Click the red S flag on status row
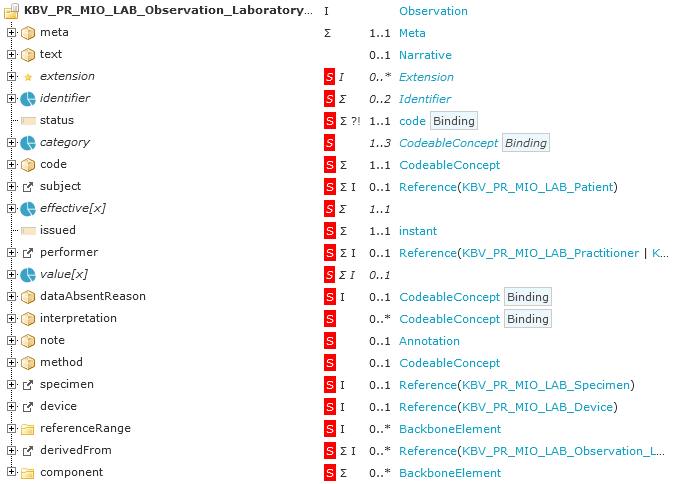675x484 pixels. pos(329,121)
